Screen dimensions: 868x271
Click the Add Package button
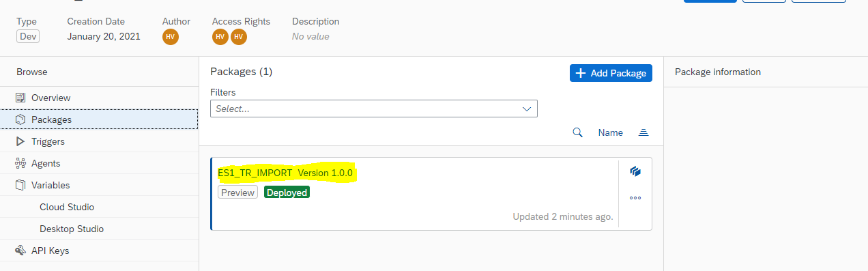click(x=611, y=73)
